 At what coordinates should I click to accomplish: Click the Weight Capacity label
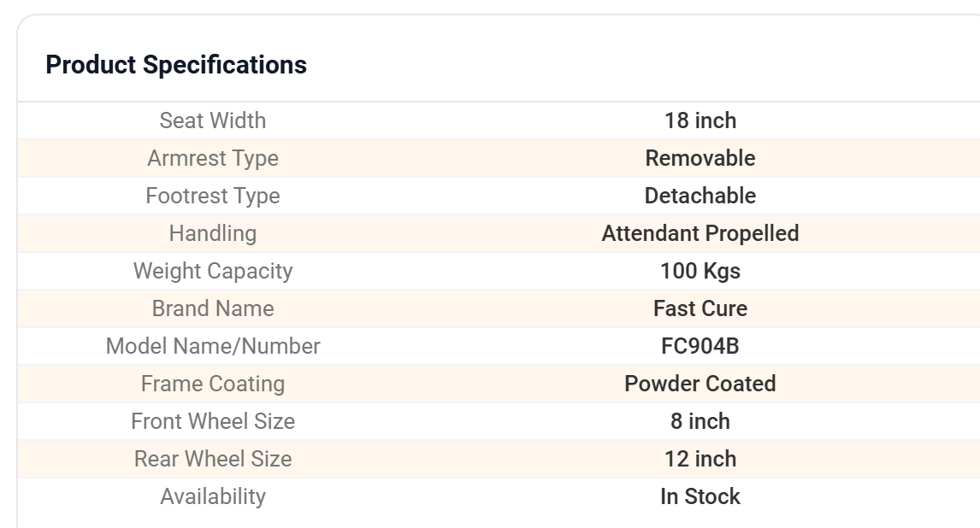coord(213,271)
